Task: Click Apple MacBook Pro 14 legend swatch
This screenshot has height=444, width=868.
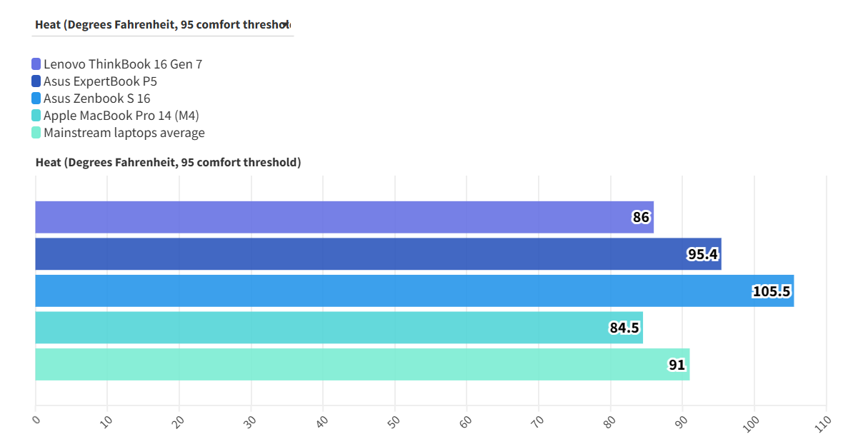Action: pyautogui.click(x=36, y=116)
